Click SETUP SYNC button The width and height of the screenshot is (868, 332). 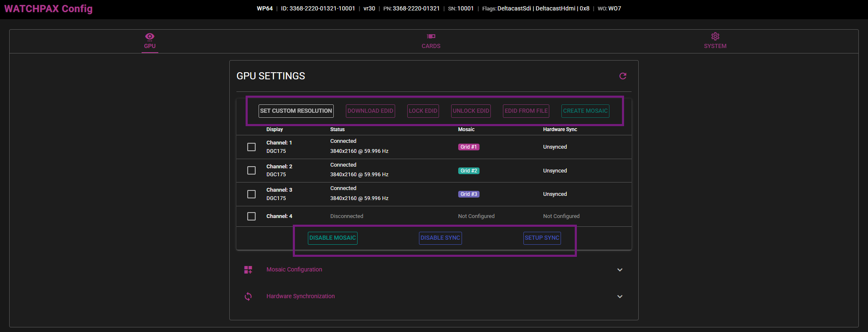(542, 238)
